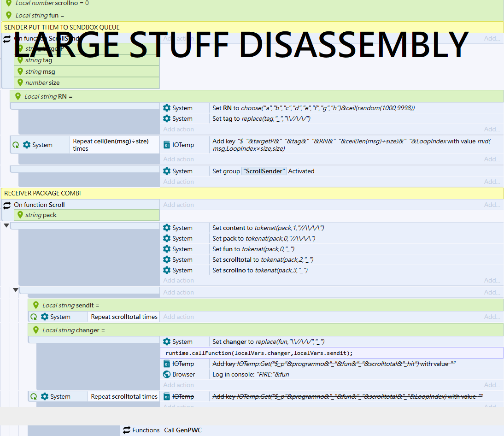This screenshot has width=504, height=436.
Task: Click 'Add action' on first 'Repeat scrolltotal times' row
Action: pyautogui.click(x=178, y=317)
